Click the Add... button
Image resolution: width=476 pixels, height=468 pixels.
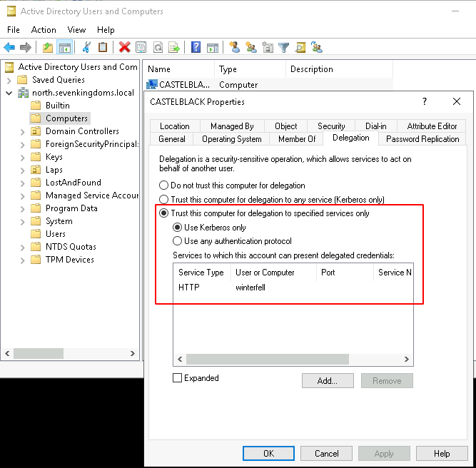point(327,381)
